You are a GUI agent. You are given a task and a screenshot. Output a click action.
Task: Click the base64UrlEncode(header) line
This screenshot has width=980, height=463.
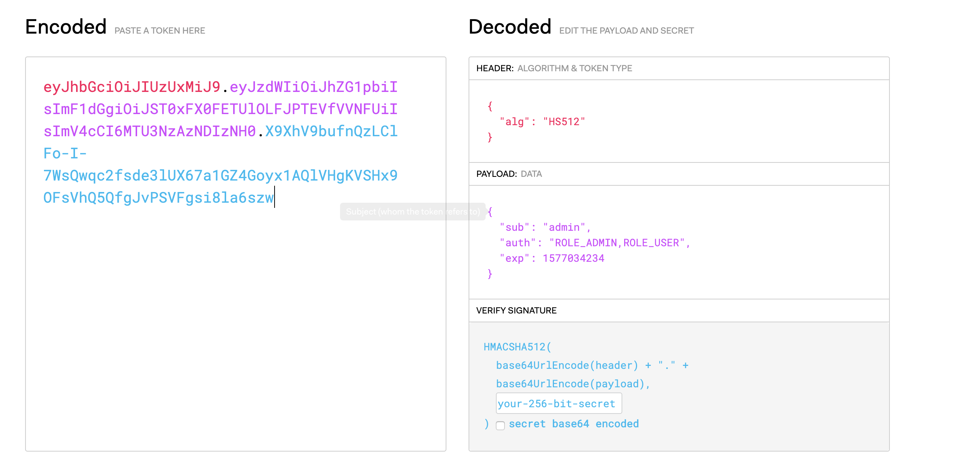(x=592, y=365)
